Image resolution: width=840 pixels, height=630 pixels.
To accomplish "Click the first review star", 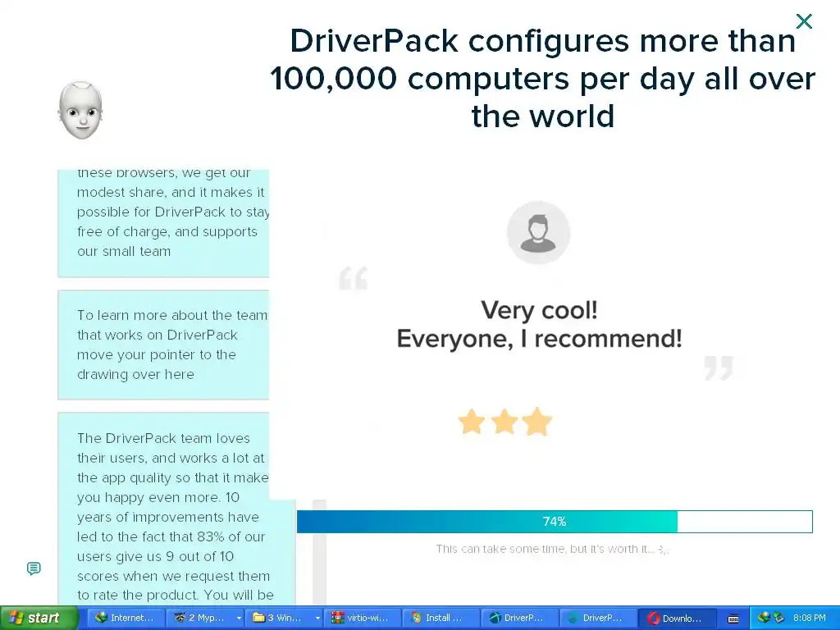I will click(x=472, y=421).
